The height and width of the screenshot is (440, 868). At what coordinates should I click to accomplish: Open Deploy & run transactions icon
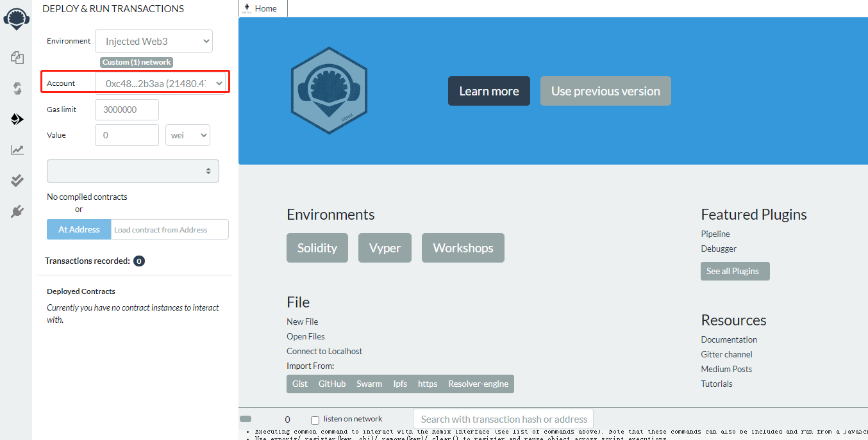17,119
